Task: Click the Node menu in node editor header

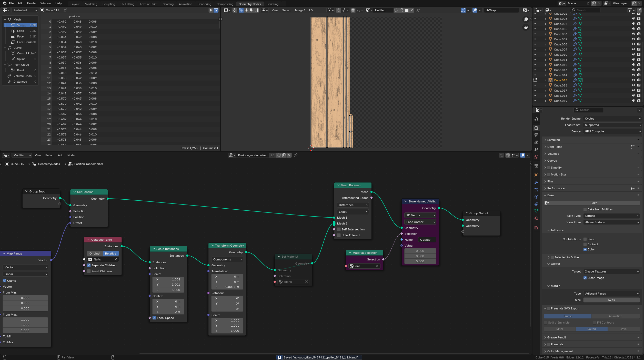Action: pyautogui.click(x=71, y=155)
